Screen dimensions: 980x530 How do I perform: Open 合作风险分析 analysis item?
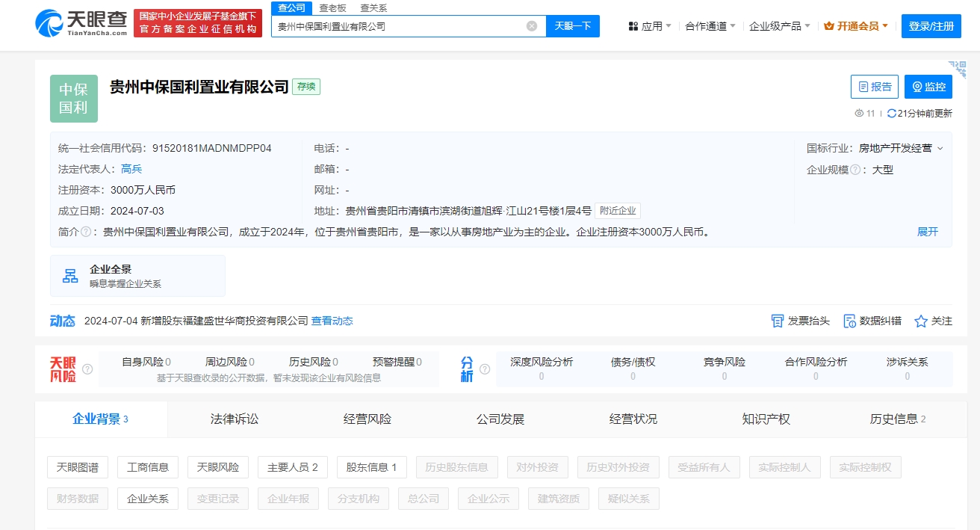click(x=816, y=369)
